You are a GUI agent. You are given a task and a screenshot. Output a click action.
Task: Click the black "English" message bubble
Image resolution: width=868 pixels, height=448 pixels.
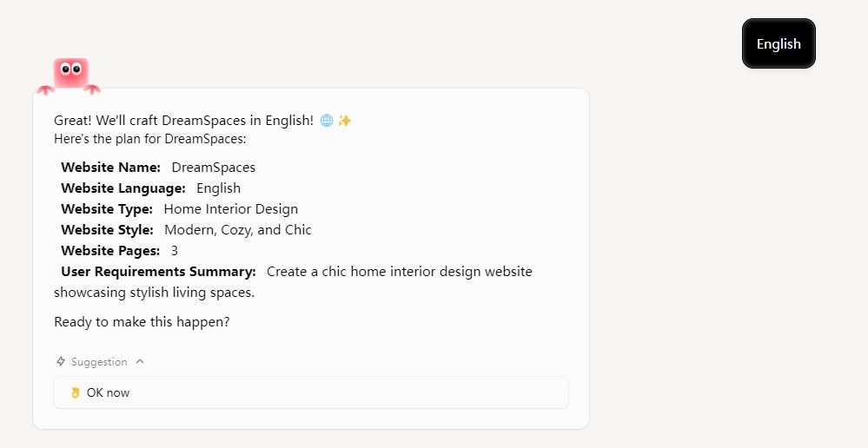[x=778, y=43]
